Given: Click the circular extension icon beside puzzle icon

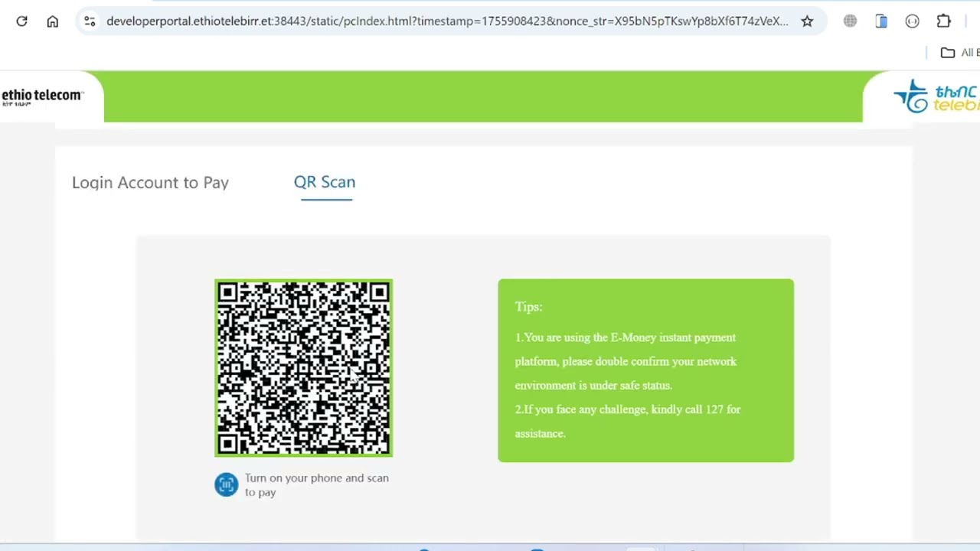Looking at the screenshot, I should [x=912, y=21].
